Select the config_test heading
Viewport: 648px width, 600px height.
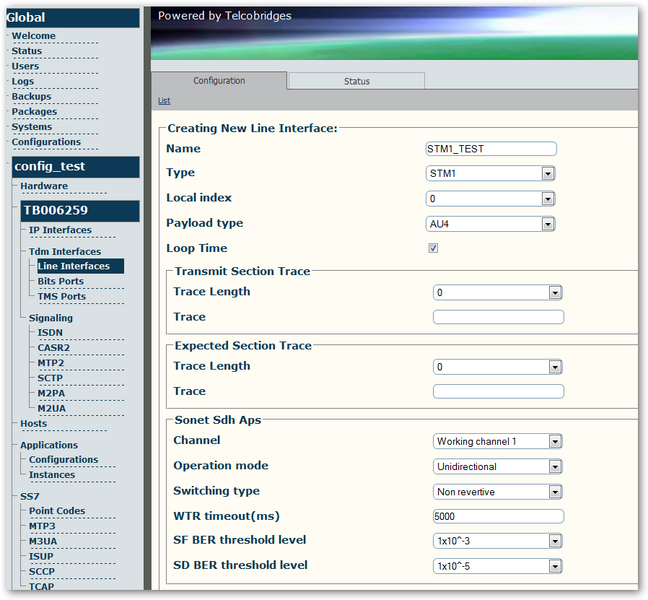(x=76, y=167)
